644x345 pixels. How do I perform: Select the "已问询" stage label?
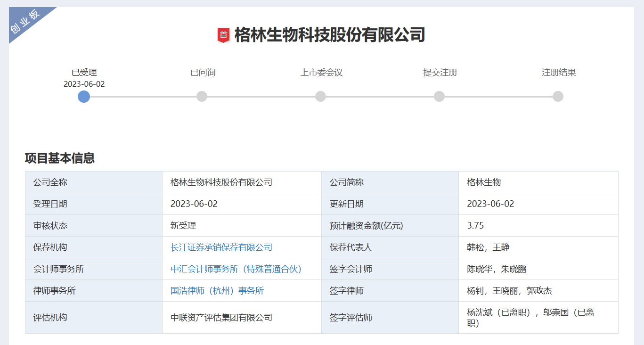(x=202, y=72)
